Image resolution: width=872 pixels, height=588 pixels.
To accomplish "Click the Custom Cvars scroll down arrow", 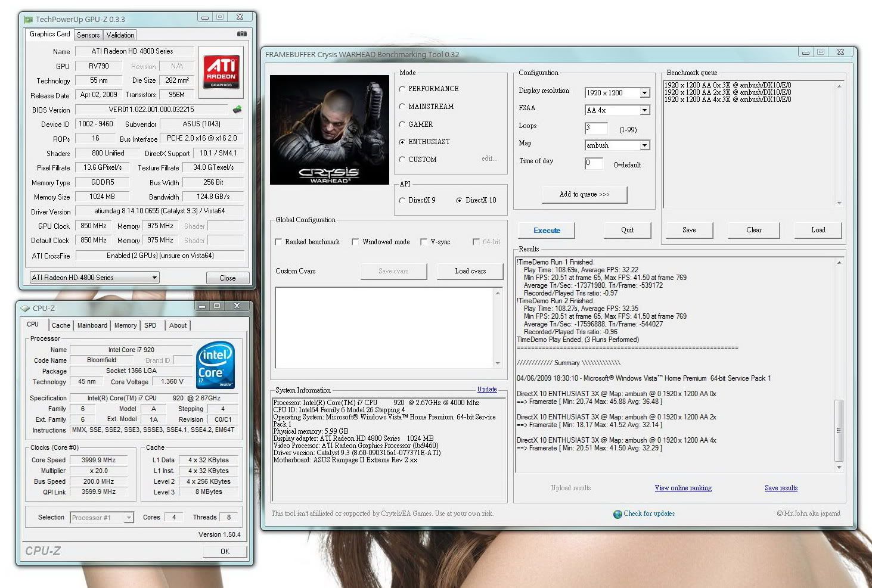I will 498,363.
